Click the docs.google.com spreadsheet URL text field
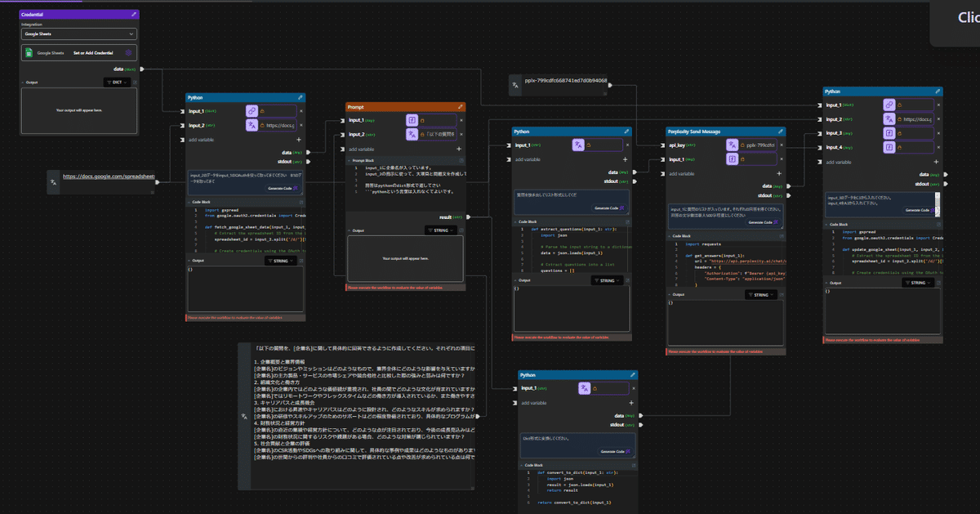Viewport: 980px width, 514px height. point(108,176)
